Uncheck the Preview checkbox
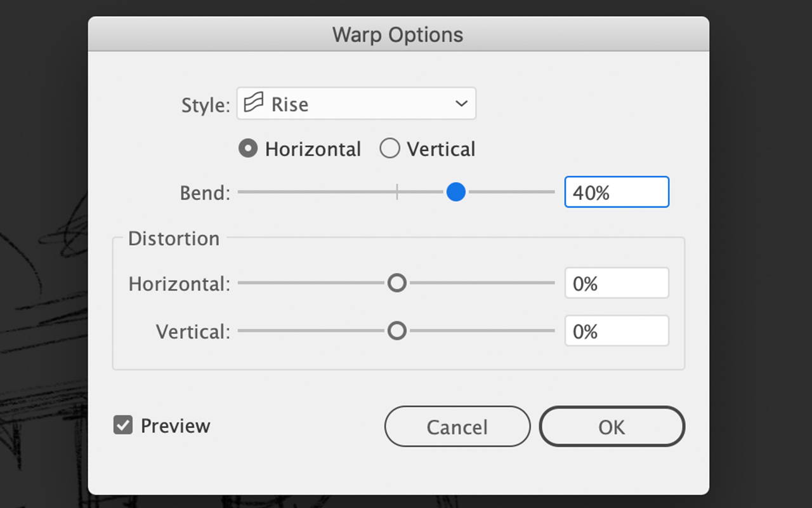Image resolution: width=812 pixels, height=508 pixels. pyautogui.click(x=123, y=425)
